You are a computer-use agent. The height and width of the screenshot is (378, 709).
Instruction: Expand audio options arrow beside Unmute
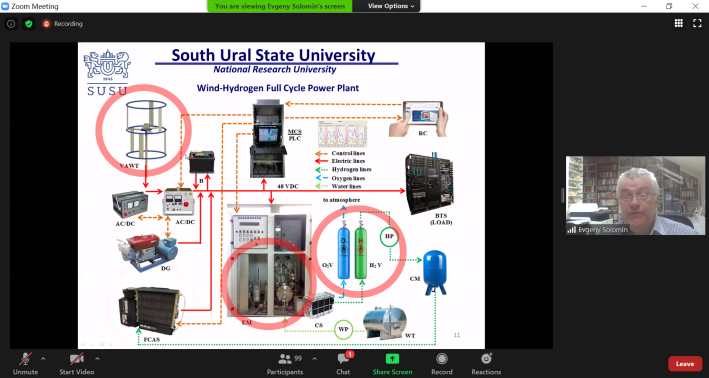click(x=43, y=359)
